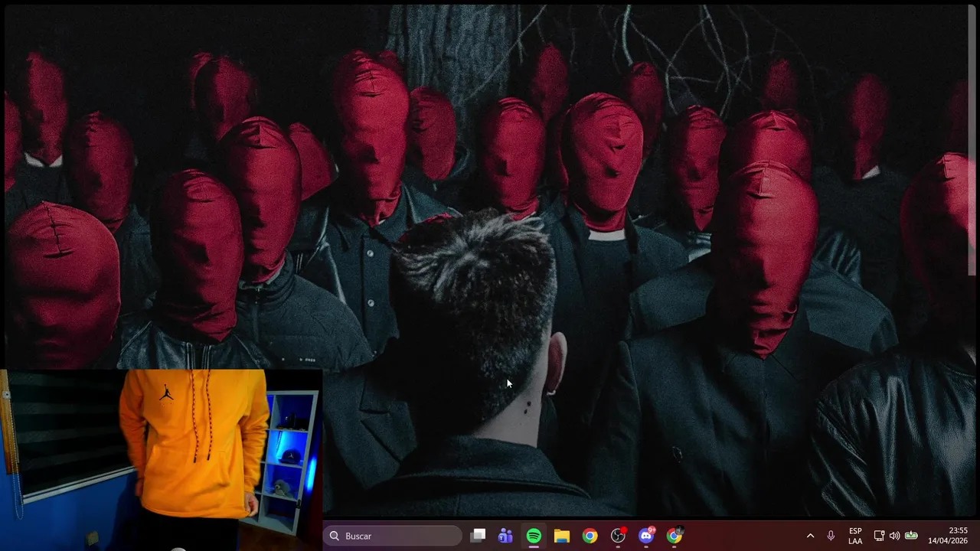The height and width of the screenshot is (551, 980).
Task: Open Spotify from the taskbar
Action: point(534,536)
